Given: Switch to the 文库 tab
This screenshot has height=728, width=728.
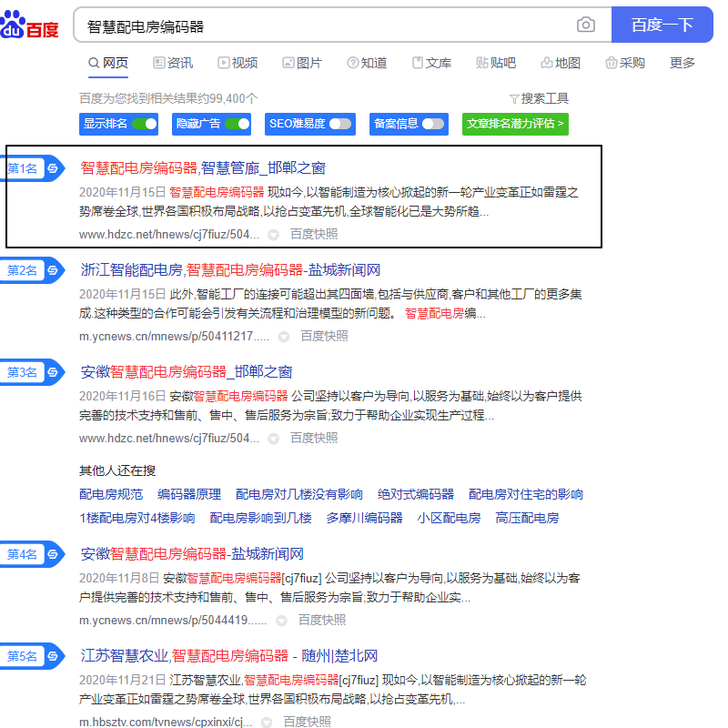Looking at the screenshot, I should click(431, 63).
